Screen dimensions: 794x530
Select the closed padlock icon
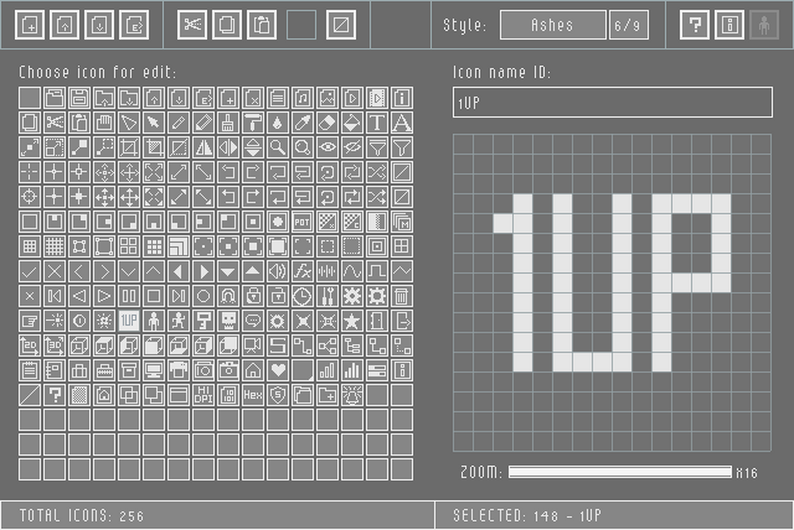(x=253, y=296)
